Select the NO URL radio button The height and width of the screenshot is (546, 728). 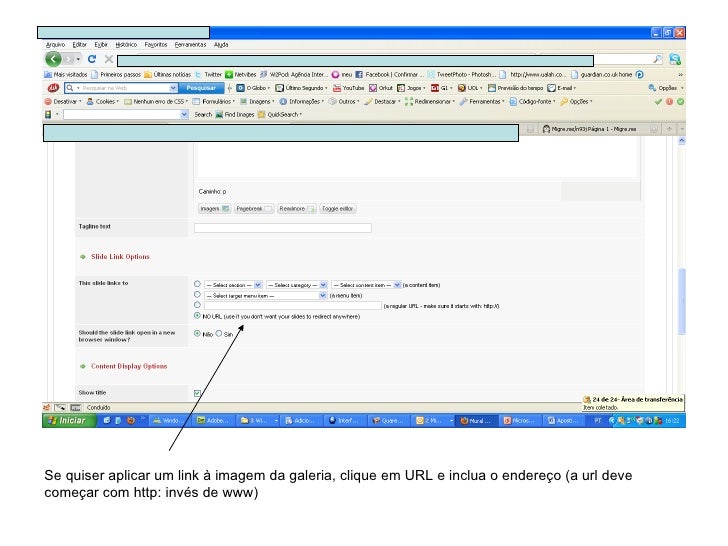[x=197, y=316]
